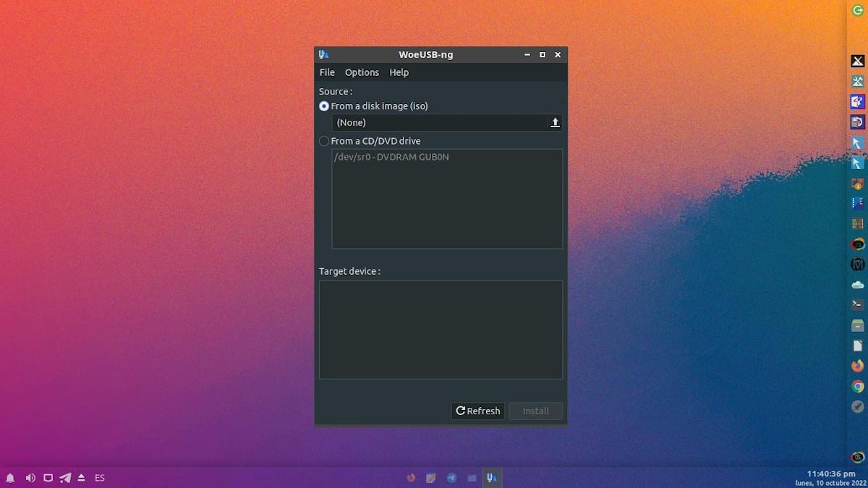Click the eject icon in the taskbar
This screenshot has height=488, width=868.
[x=80, y=478]
